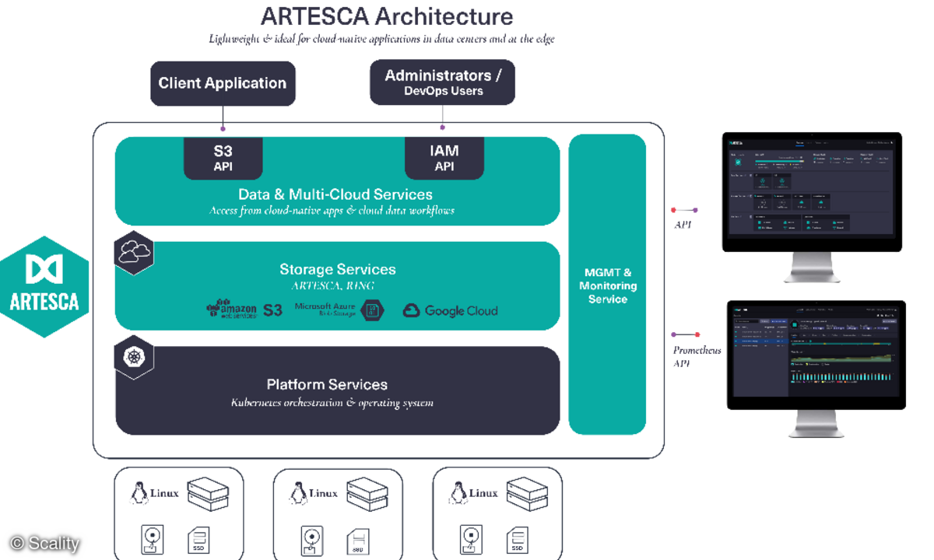Image resolution: width=934 pixels, height=560 pixels.
Task: Select the Platform Services dark panel
Action: (x=338, y=390)
